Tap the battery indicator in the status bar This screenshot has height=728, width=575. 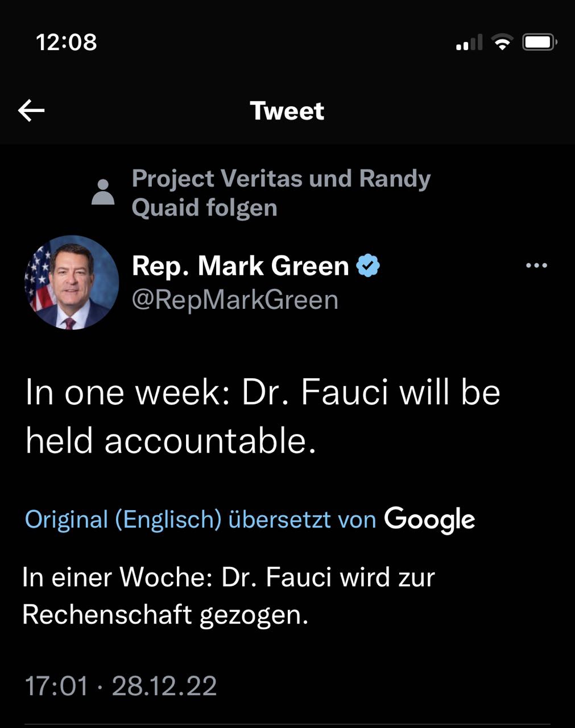[539, 41]
